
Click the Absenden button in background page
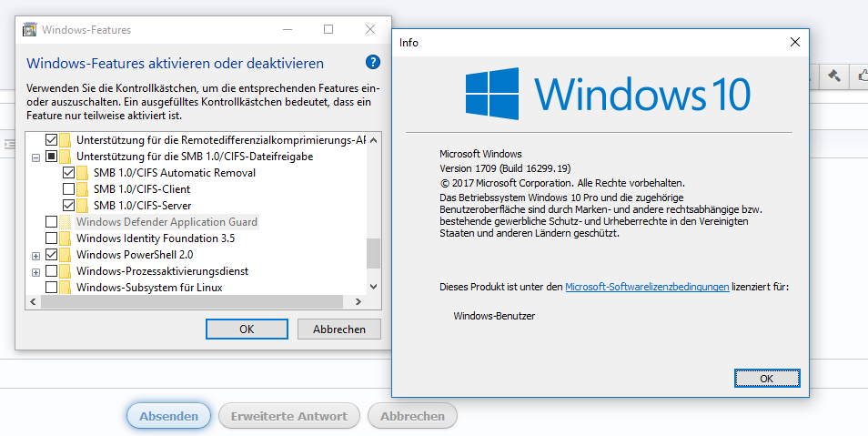pos(169,416)
